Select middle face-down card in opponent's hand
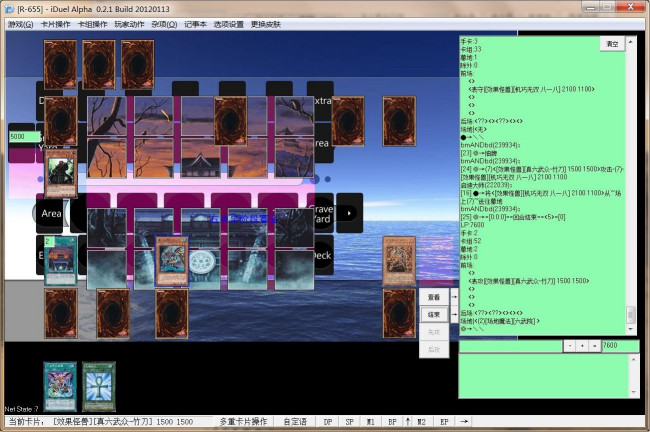The width and height of the screenshot is (650, 432). point(99,65)
